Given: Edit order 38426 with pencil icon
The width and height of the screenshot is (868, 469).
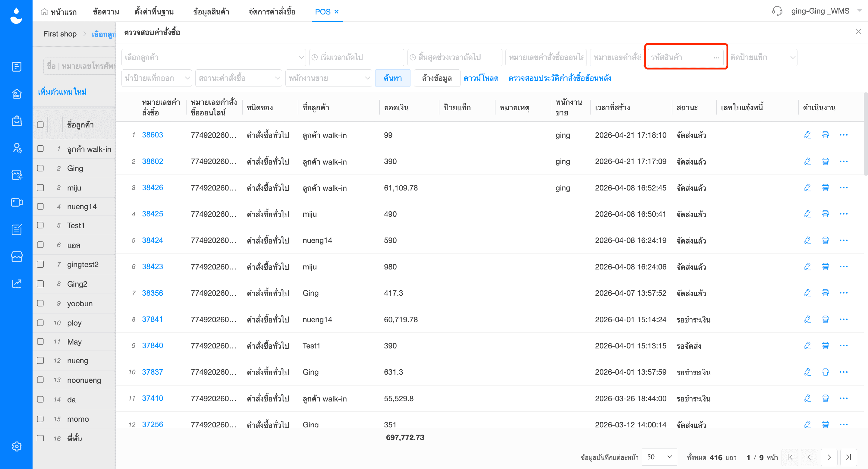Looking at the screenshot, I should pos(807,187).
